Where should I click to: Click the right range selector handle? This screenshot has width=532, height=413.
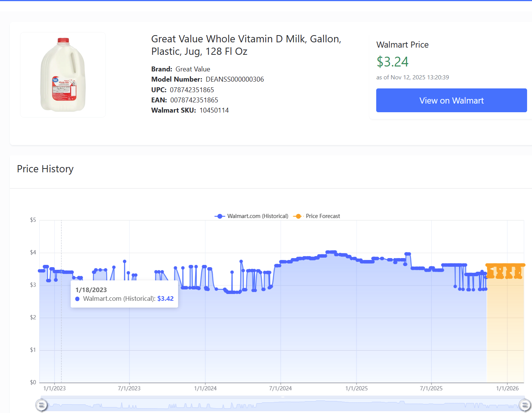[524, 405]
